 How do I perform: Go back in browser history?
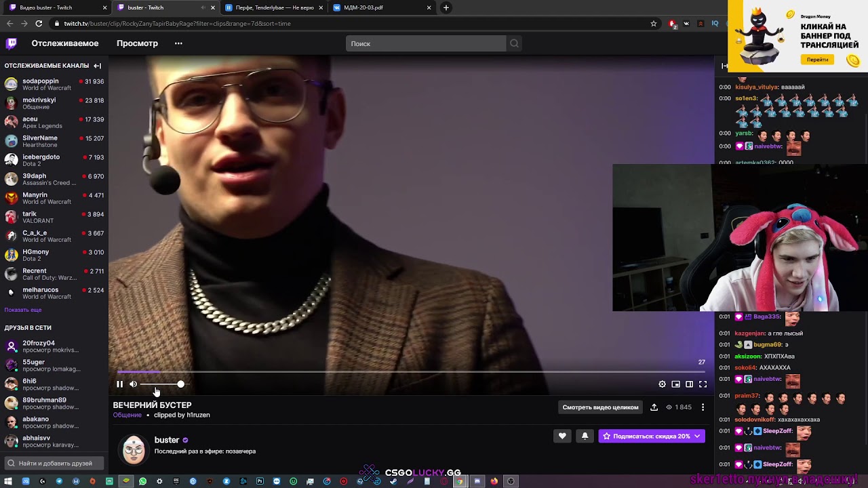click(9, 24)
